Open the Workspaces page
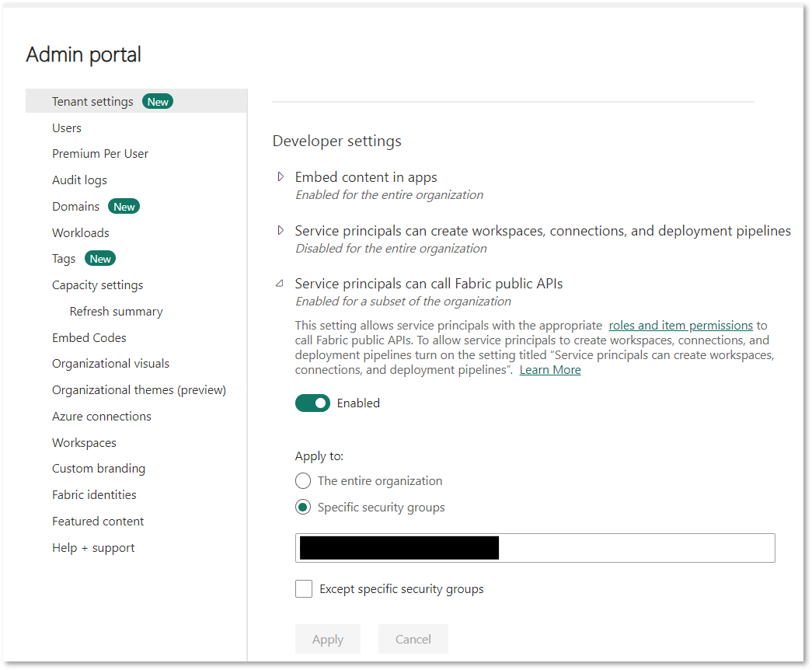The image size is (812, 670). pyautogui.click(x=84, y=443)
